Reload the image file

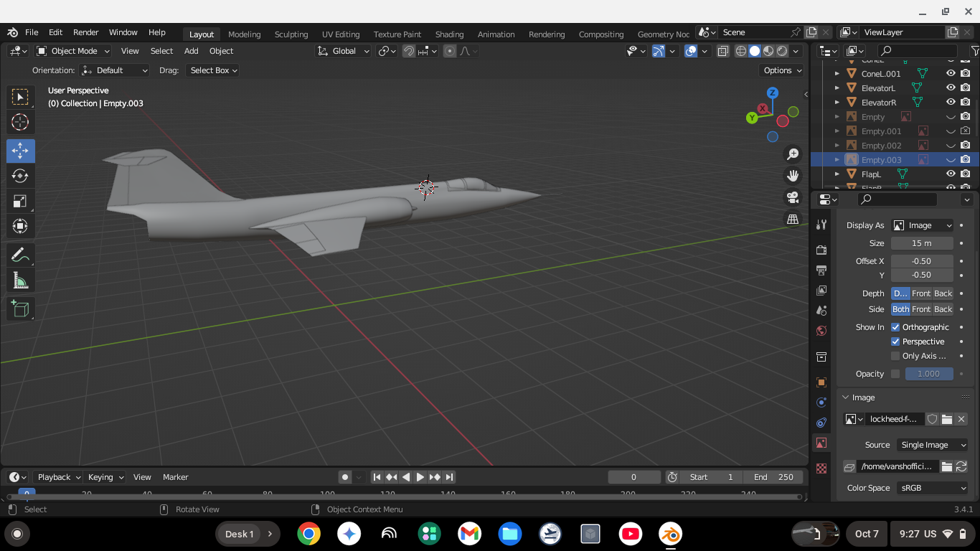tap(961, 466)
